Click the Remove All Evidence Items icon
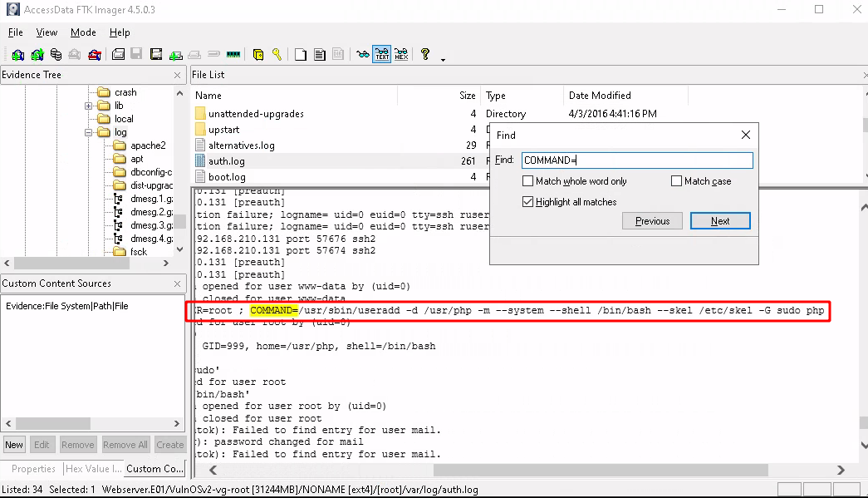The image size is (868, 498). coord(95,54)
